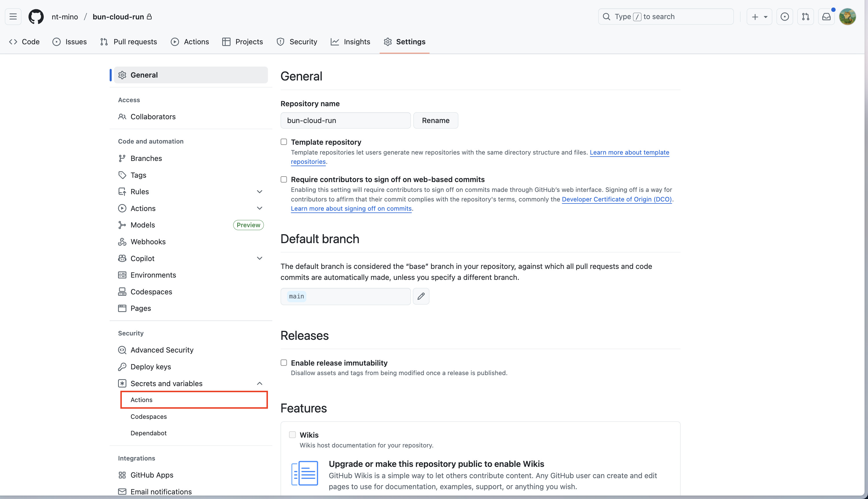The height and width of the screenshot is (499, 868).
Task: Open the notifications inbox icon
Action: click(826, 16)
